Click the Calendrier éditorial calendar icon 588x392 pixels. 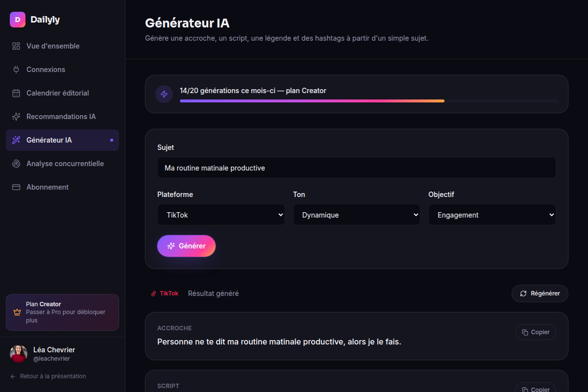click(16, 93)
